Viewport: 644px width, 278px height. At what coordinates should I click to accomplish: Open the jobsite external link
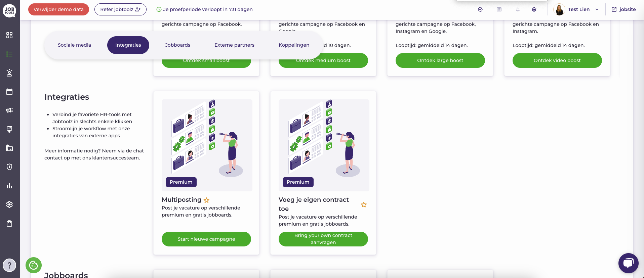[x=624, y=9]
